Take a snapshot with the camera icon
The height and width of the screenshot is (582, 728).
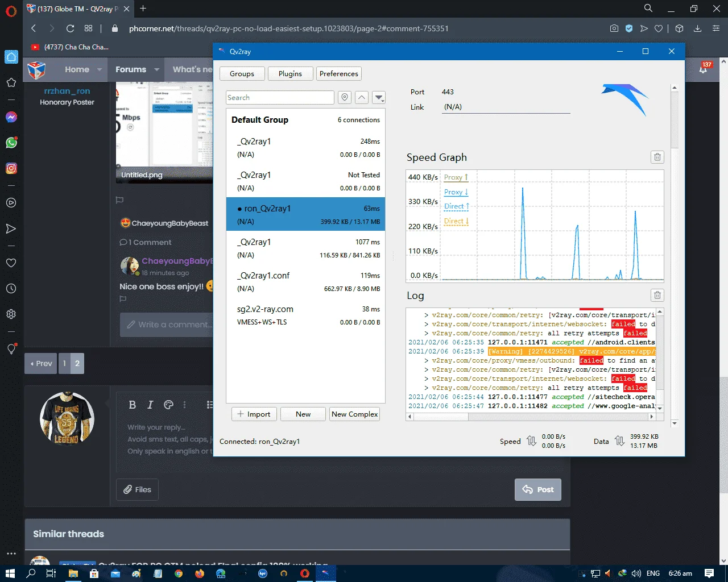tap(614, 28)
